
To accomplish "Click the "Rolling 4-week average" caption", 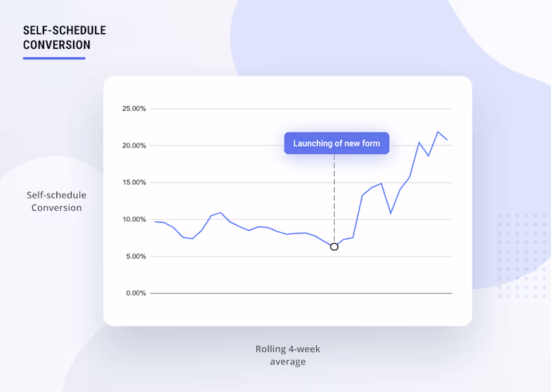I will coord(288,355).
